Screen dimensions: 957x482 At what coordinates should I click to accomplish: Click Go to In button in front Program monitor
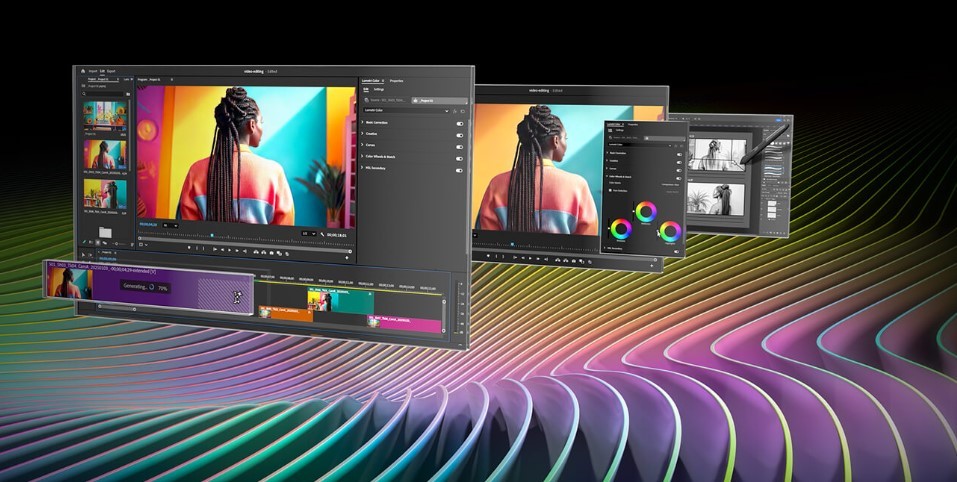(x=215, y=250)
